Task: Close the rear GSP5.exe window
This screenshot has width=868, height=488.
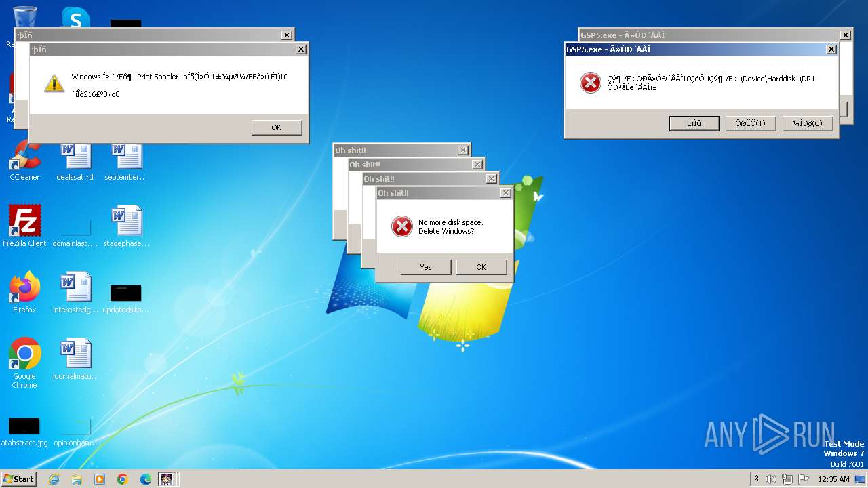Action: [x=845, y=35]
